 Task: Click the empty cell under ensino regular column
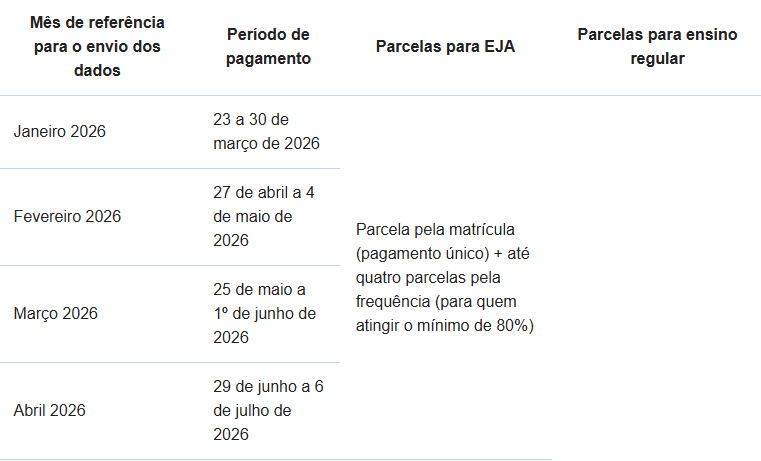point(657,277)
